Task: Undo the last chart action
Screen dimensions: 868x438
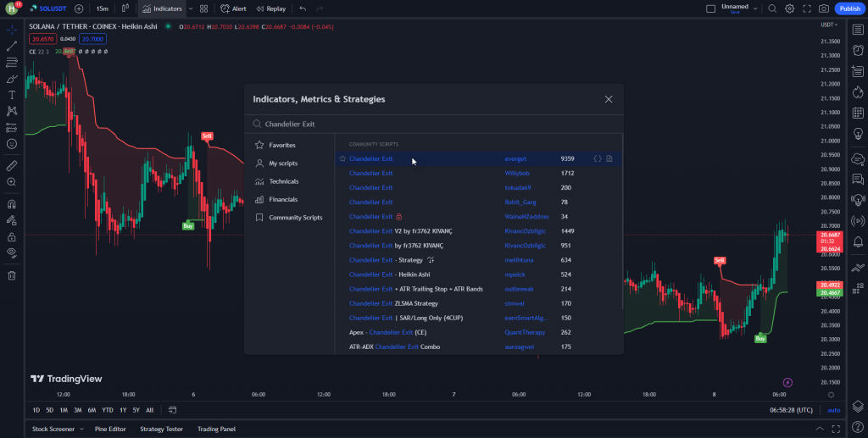Action: coord(303,8)
